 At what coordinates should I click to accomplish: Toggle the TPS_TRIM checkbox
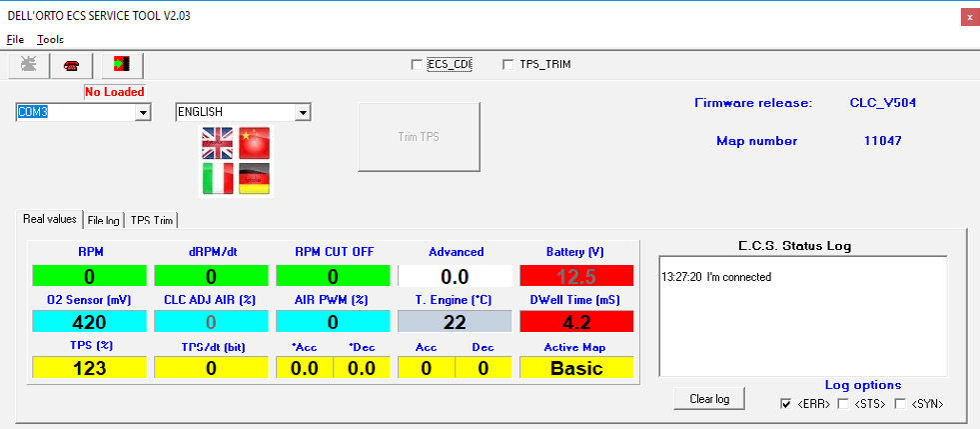[508, 64]
